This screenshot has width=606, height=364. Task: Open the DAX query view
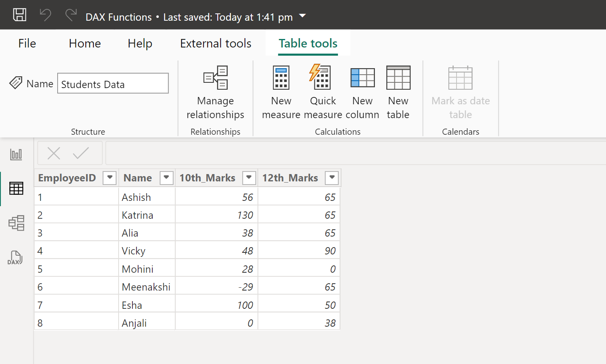(15, 257)
